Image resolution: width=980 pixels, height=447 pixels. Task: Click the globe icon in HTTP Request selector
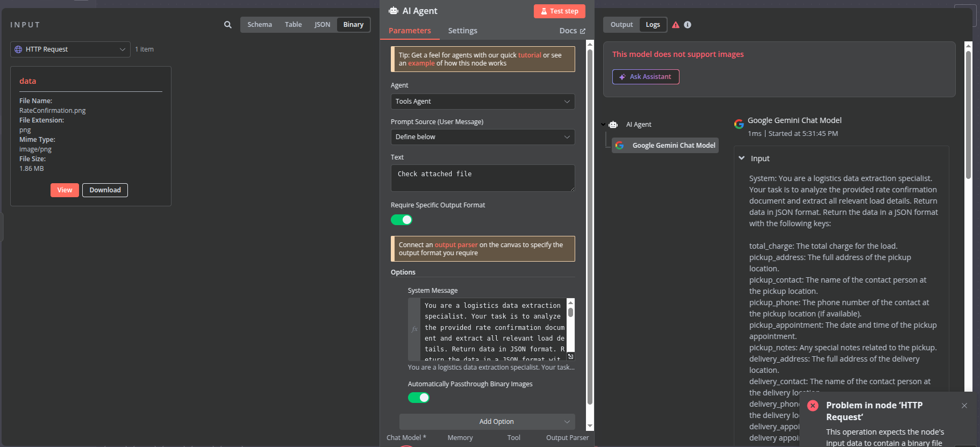(18, 49)
